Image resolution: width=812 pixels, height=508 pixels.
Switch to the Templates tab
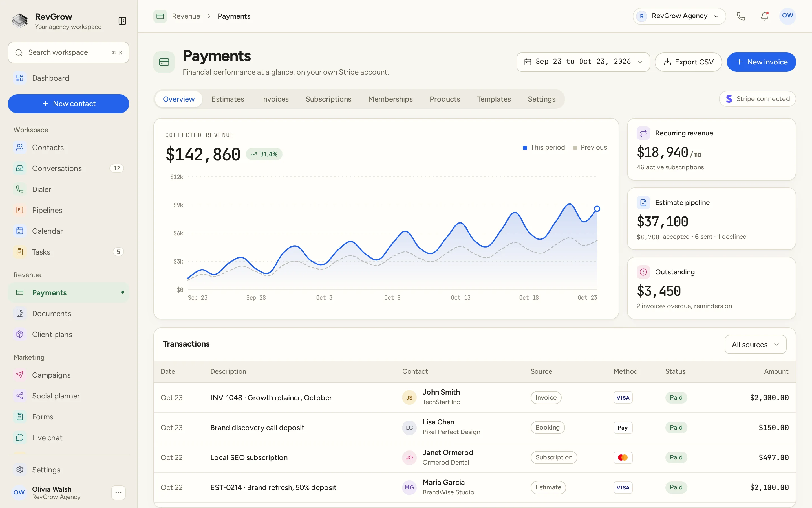point(494,99)
